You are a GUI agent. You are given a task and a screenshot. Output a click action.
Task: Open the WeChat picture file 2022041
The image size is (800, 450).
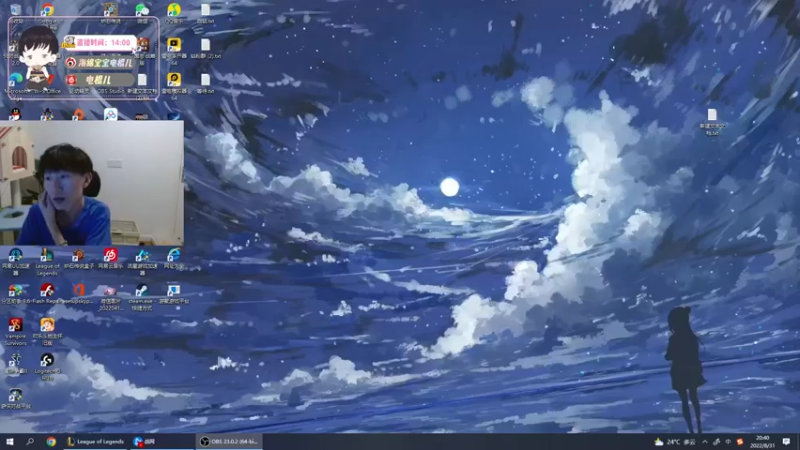point(110,297)
